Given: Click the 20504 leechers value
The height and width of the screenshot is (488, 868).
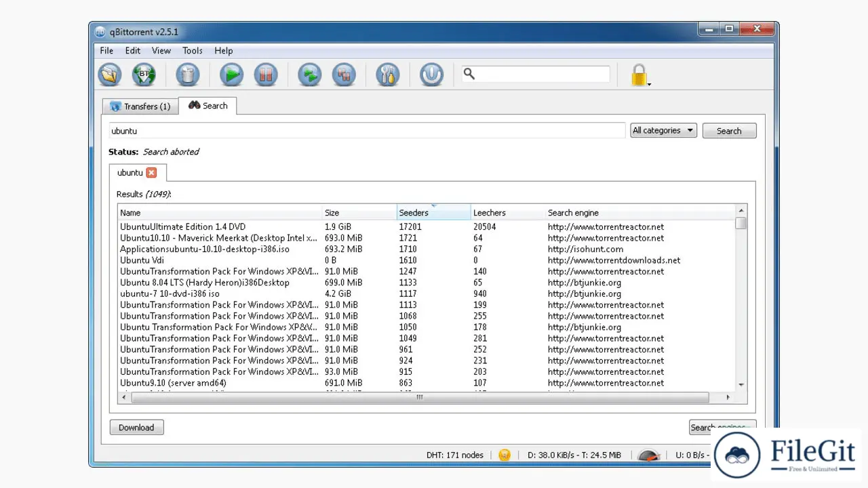Looking at the screenshot, I should point(485,227).
